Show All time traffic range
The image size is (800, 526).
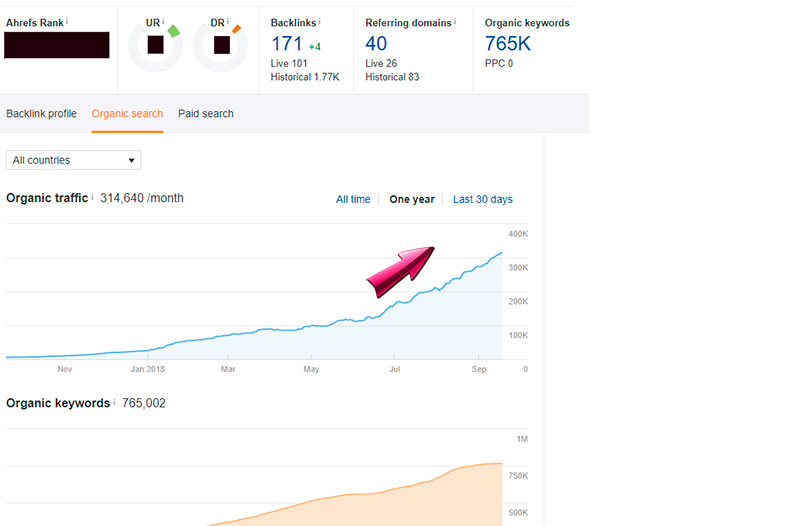click(353, 199)
